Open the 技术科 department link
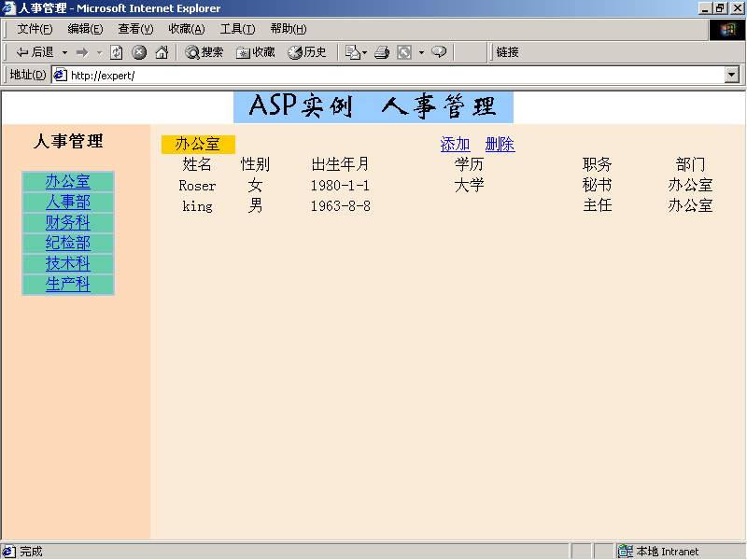The height and width of the screenshot is (560, 747). point(68,263)
